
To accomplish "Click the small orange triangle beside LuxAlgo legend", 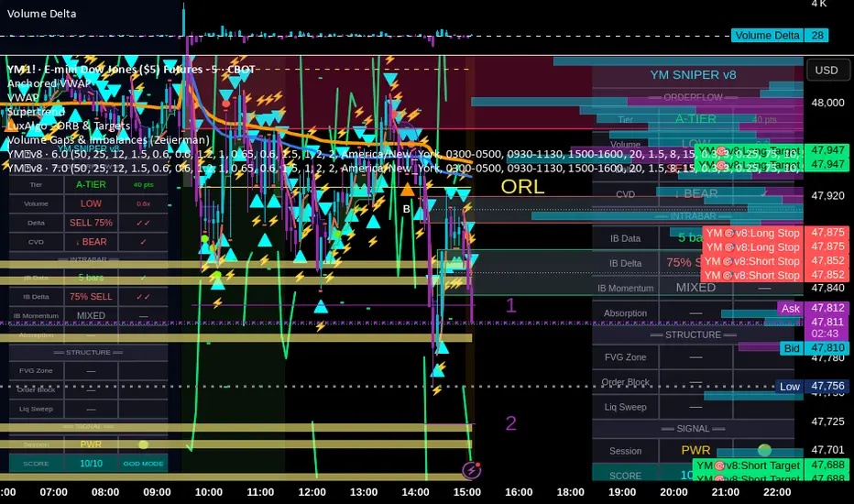I will pos(10,127).
